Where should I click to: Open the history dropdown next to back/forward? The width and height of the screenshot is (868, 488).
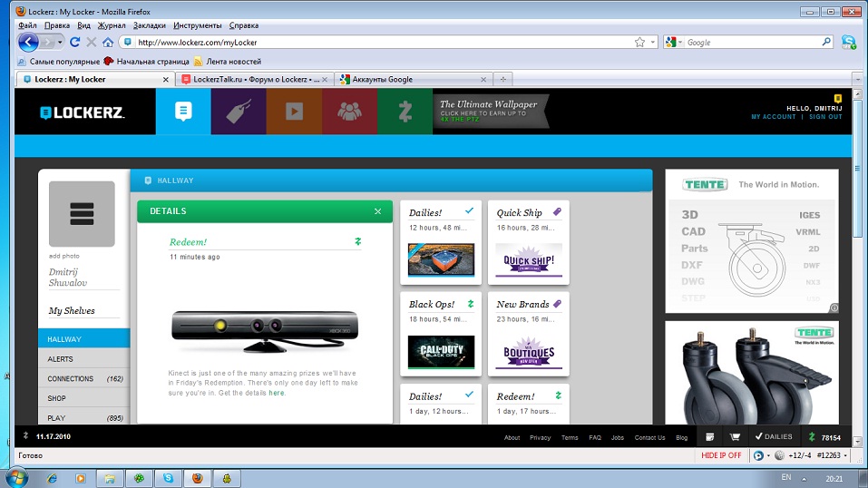click(x=60, y=42)
